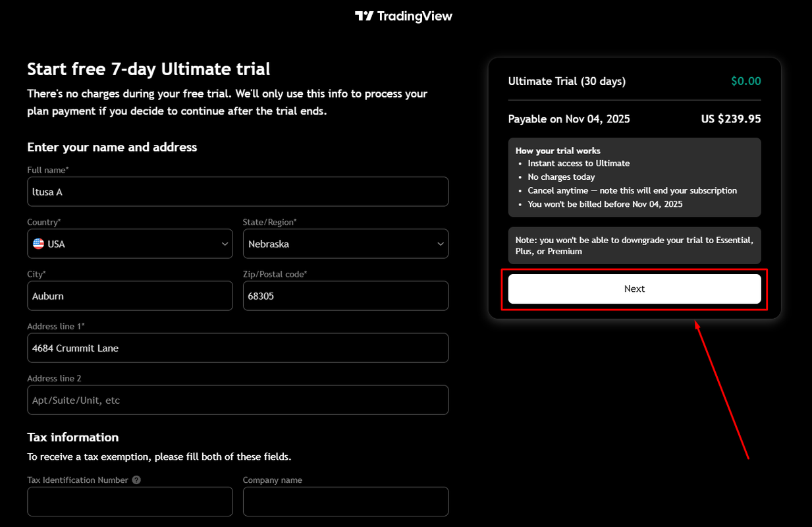Open the Country dropdown showing USA

[130, 244]
